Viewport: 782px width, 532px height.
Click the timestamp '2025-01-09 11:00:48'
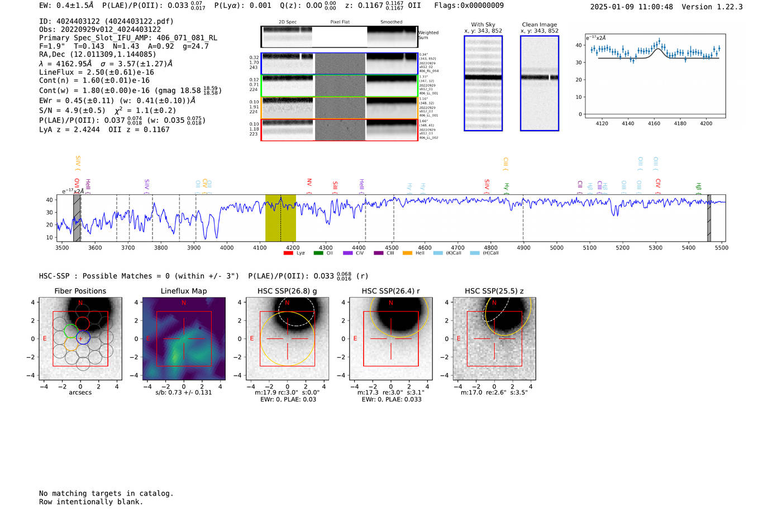(x=632, y=7)
